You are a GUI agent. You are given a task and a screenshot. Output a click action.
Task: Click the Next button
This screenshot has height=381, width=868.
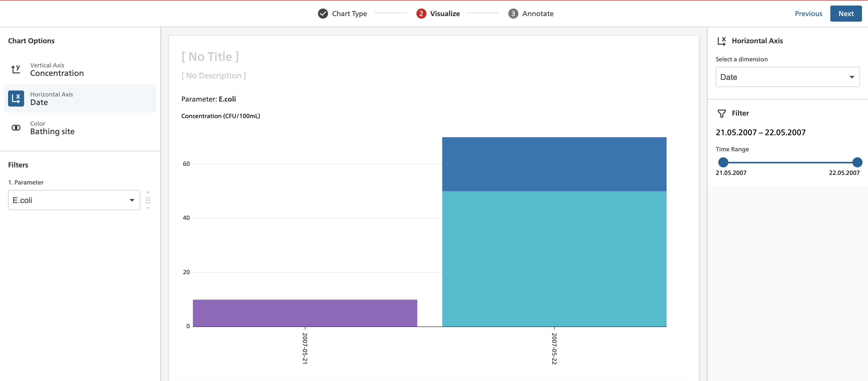(846, 14)
